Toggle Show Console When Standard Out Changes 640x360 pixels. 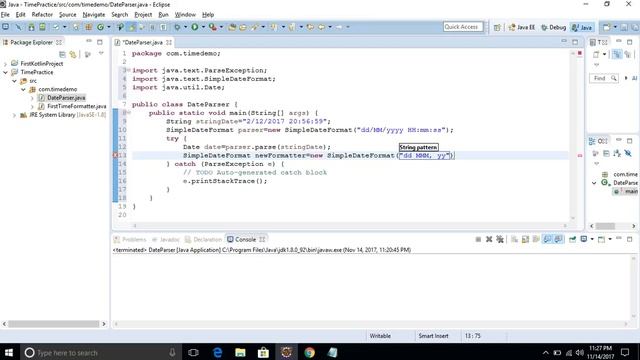click(547, 239)
